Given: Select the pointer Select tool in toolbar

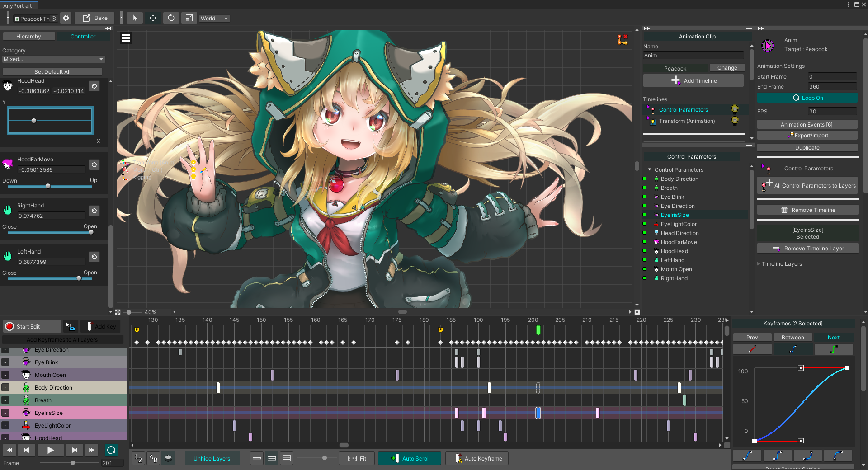Looking at the screenshot, I should click(x=134, y=18).
